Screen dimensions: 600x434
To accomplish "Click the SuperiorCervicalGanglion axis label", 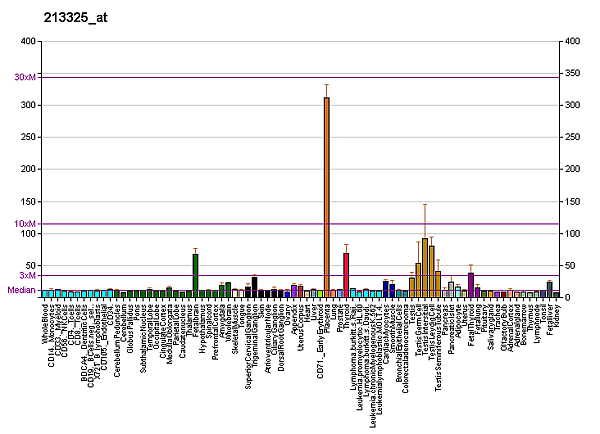I will click(248, 345).
